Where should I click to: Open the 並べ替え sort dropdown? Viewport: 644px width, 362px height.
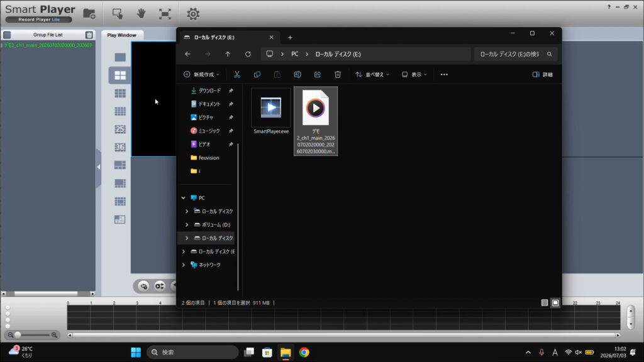pyautogui.click(x=372, y=74)
